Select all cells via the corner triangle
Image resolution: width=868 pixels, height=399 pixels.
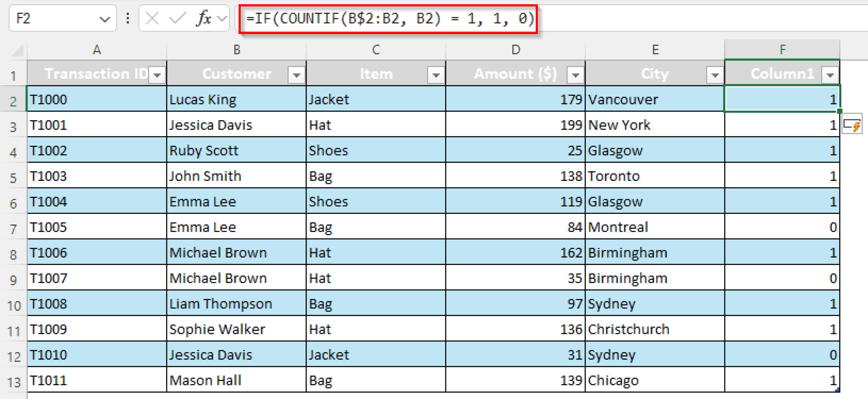[x=15, y=50]
